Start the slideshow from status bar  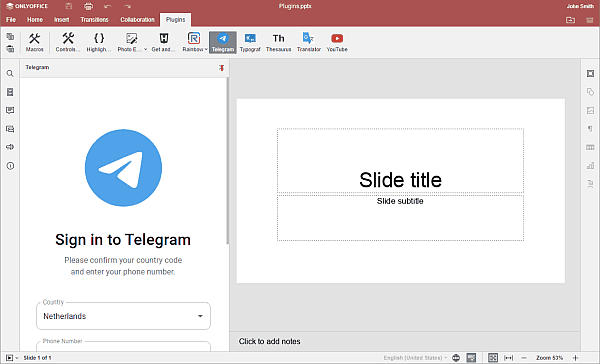click(x=10, y=357)
